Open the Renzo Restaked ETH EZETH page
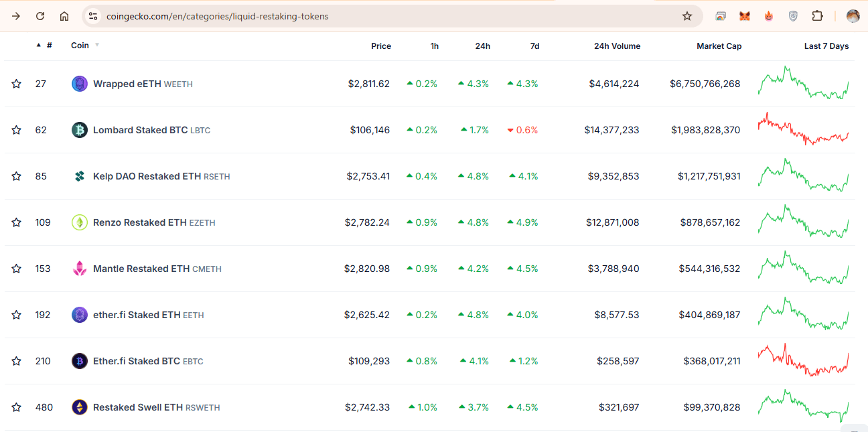Screen dimensions: 868x432 (154, 222)
